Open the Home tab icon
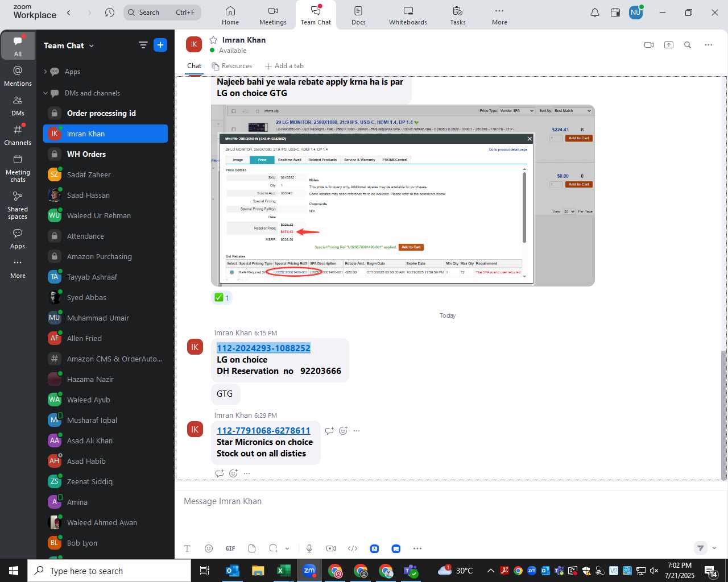 click(230, 15)
